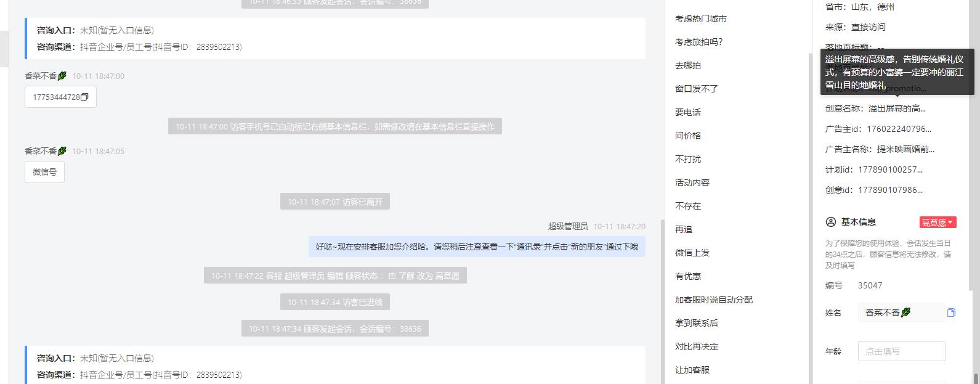Select quick reply 考虑旅拍吗?

(699, 42)
